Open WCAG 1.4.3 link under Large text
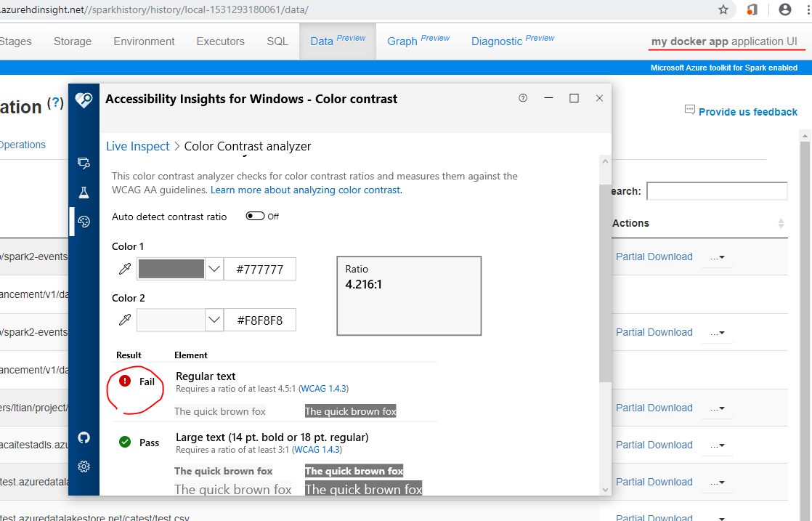This screenshot has width=812, height=521. 317,450
